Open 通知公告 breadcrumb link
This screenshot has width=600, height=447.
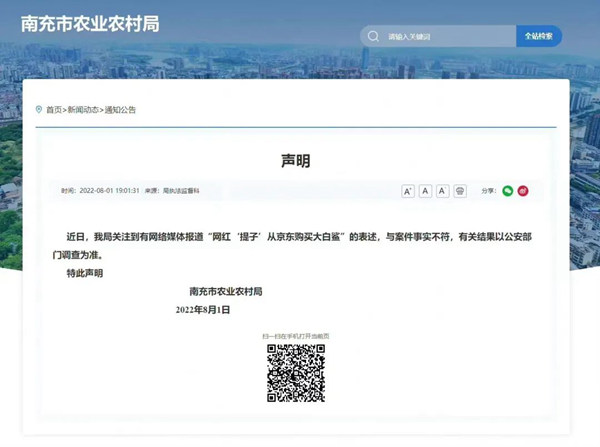(x=120, y=110)
